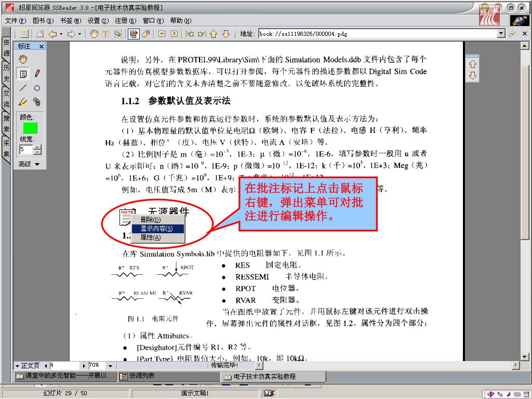Go to previous page with left triangle
This screenshot has height=399, width=532.
46,366
